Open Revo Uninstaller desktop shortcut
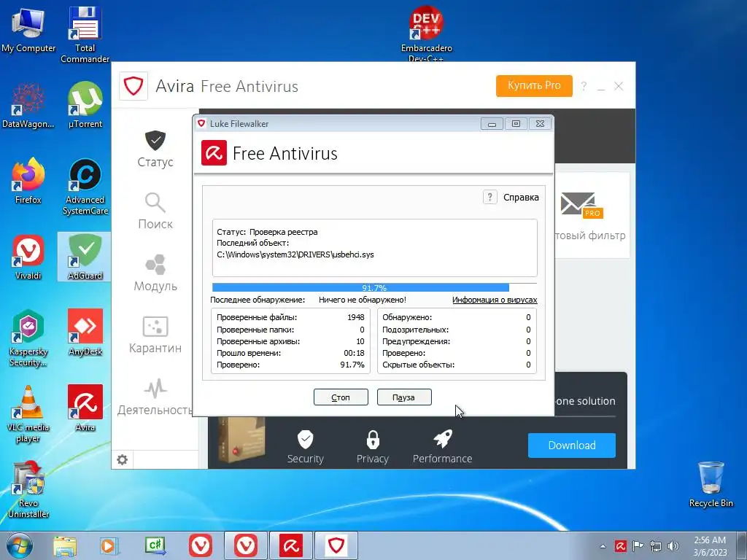Image resolution: width=747 pixels, height=560 pixels. pos(28,489)
